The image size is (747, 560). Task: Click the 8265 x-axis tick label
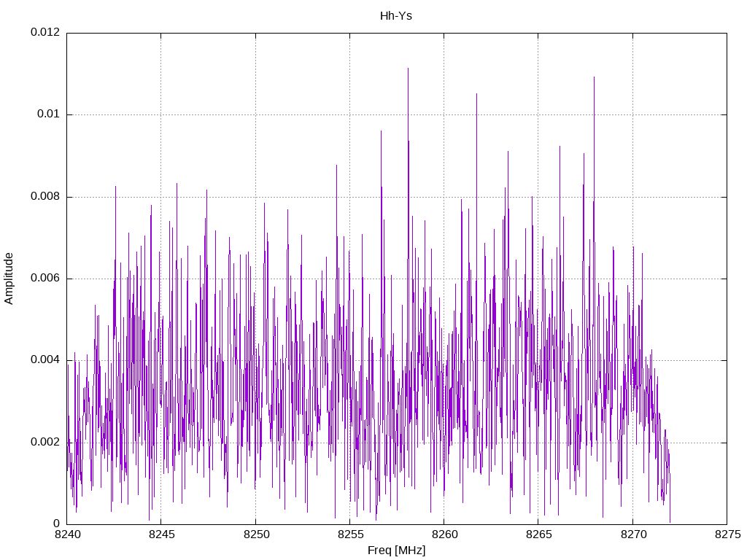(539, 534)
